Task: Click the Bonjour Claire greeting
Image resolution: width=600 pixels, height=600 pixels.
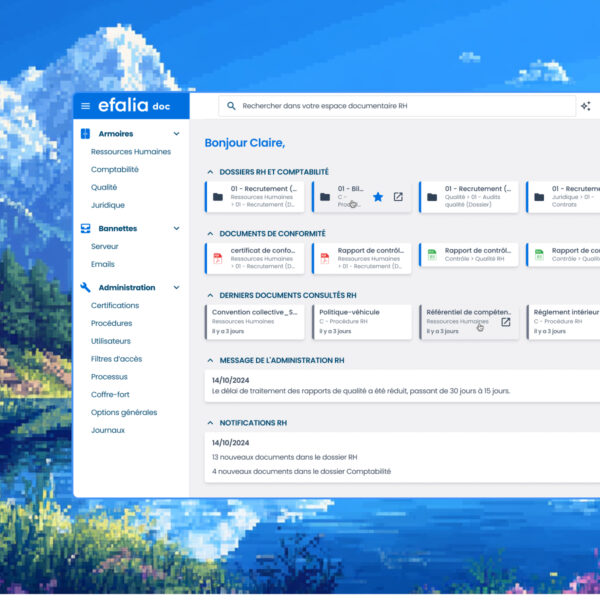Action: pyautogui.click(x=245, y=143)
